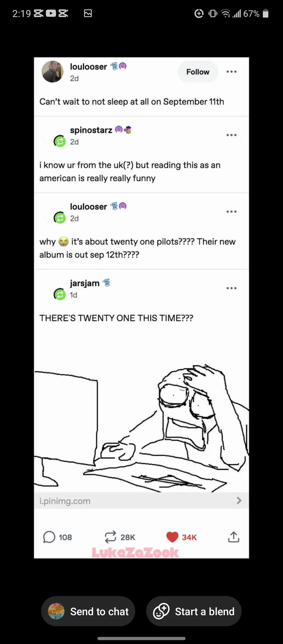Viewport: 283px width, 644px height.
Task: Open loulooser's profile avatar
Action: (x=53, y=72)
